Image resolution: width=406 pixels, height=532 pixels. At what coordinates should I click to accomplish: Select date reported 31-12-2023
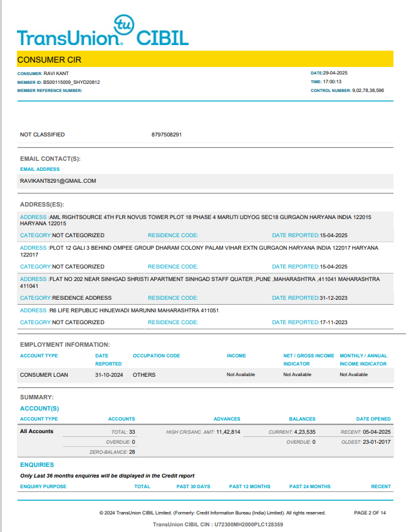point(333,298)
